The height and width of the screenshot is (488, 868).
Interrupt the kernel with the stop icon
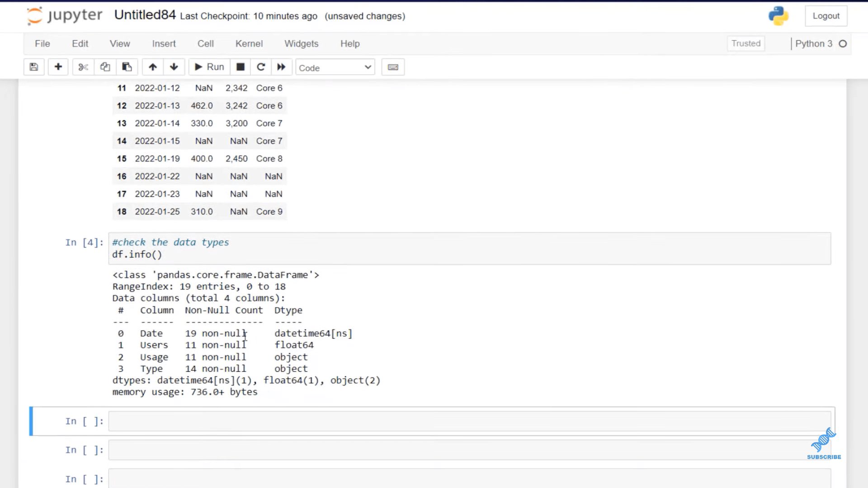click(241, 67)
